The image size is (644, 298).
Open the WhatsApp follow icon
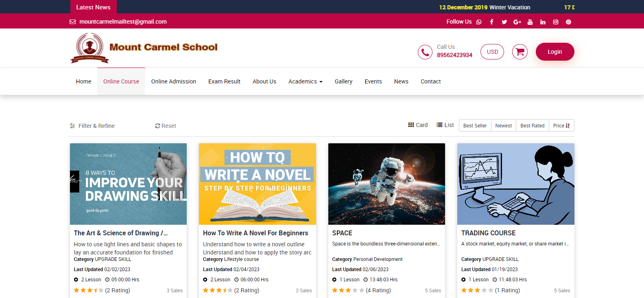pos(479,22)
